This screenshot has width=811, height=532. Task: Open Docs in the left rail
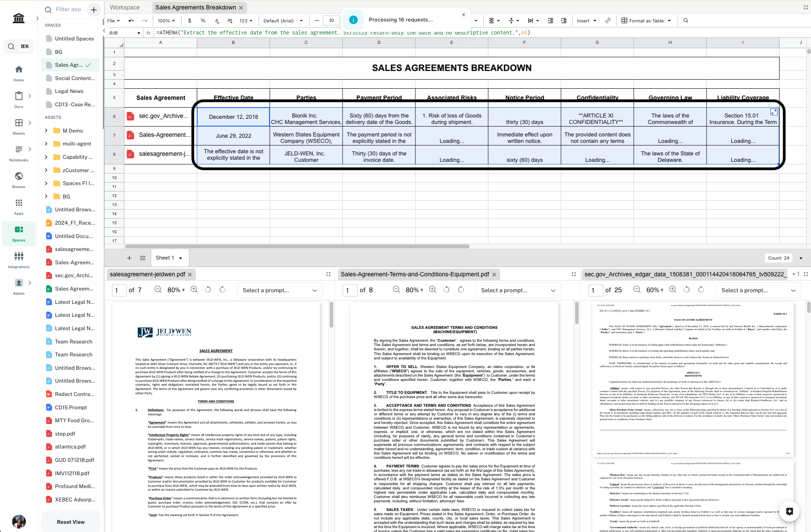(19, 99)
